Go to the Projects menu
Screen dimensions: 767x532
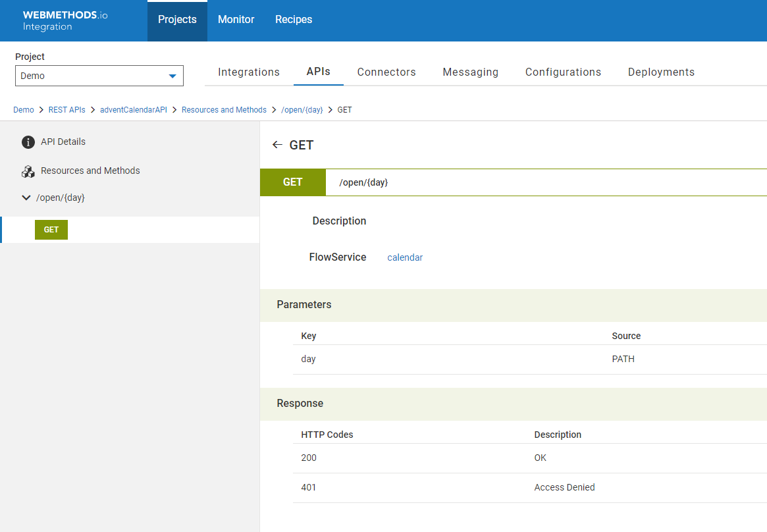(x=177, y=20)
